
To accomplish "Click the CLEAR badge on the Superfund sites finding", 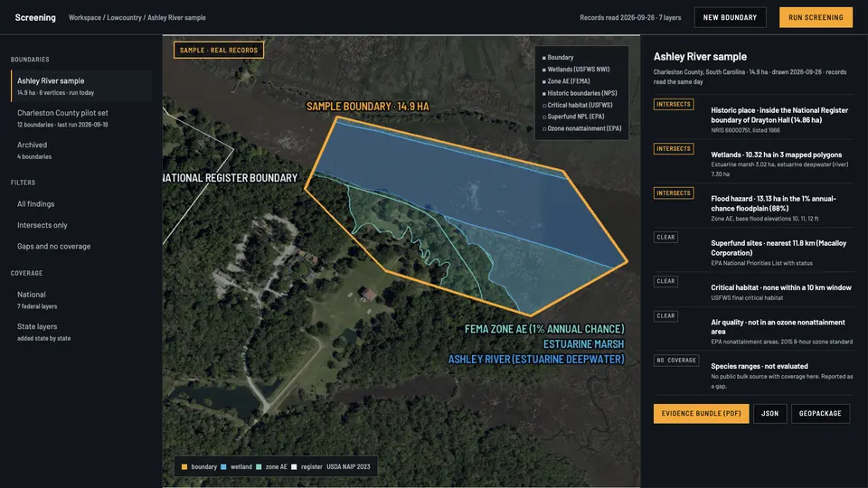I will click(x=665, y=237).
